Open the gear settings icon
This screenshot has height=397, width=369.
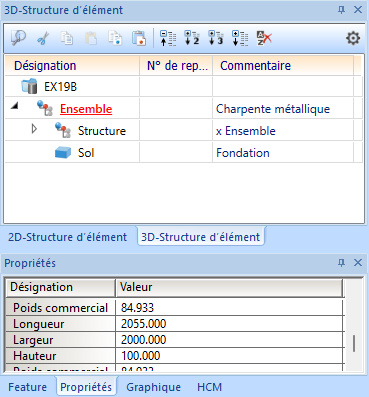click(353, 38)
